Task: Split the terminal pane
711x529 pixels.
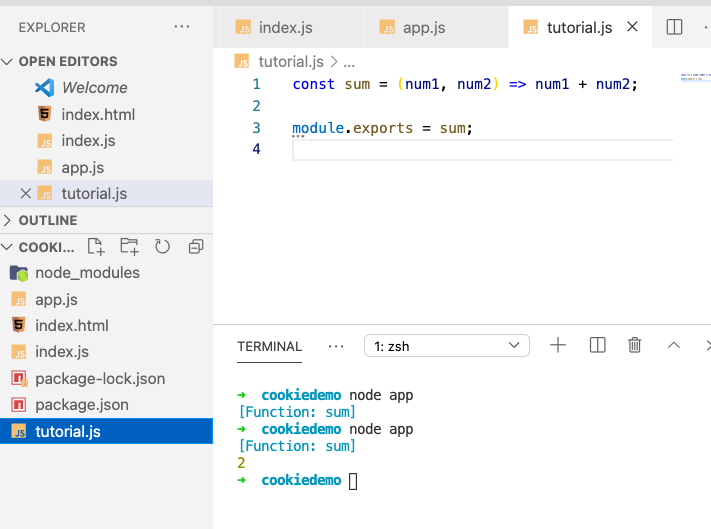Action: [x=597, y=345]
